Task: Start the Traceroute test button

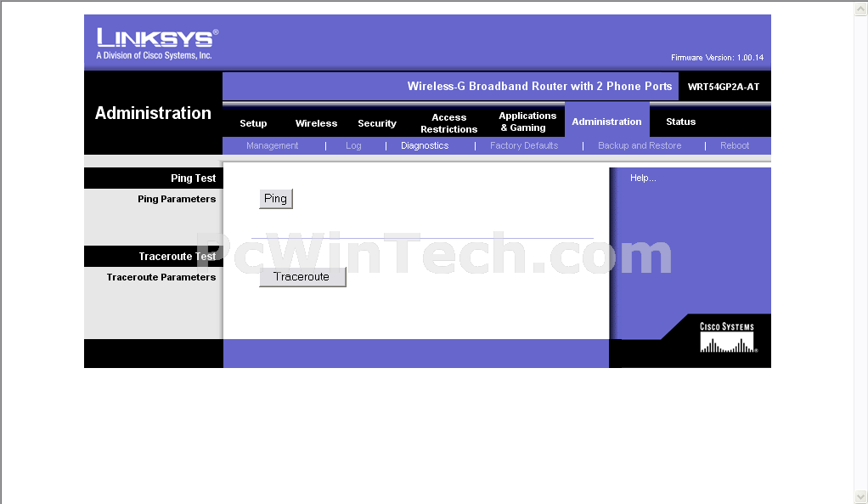Action: (x=302, y=277)
